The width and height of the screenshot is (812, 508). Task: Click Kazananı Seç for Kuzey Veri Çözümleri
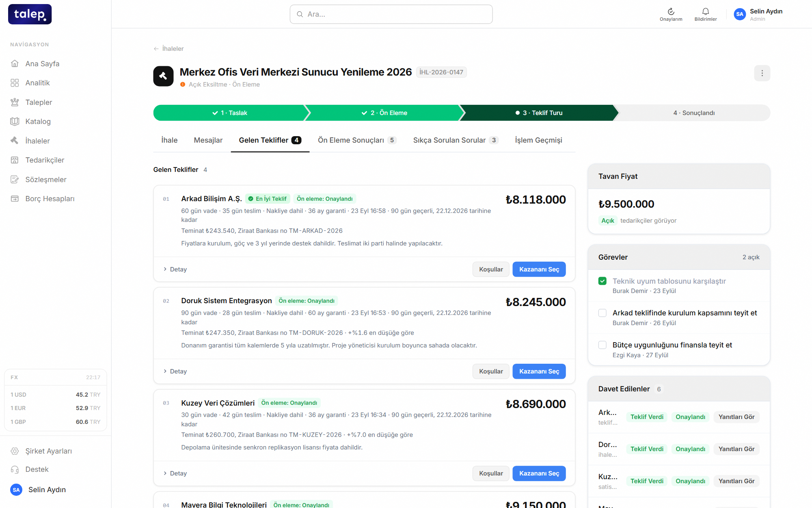pos(539,473)
